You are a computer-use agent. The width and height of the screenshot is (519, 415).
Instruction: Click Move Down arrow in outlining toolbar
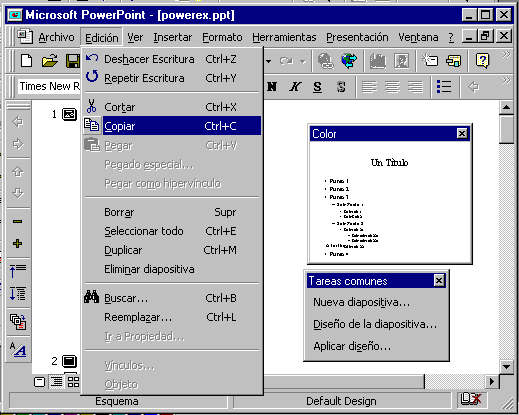(x=18, y=193)
